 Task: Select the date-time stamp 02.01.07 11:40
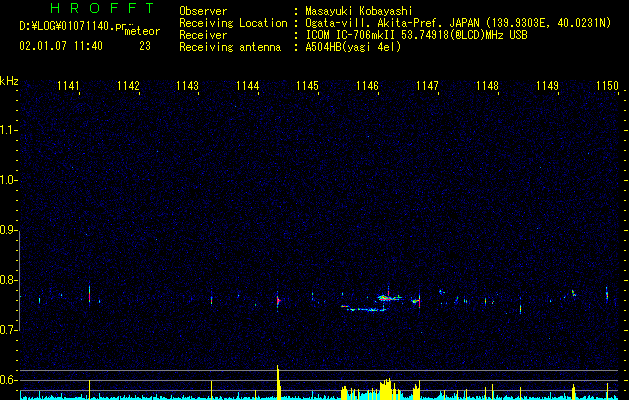[61, 46]
